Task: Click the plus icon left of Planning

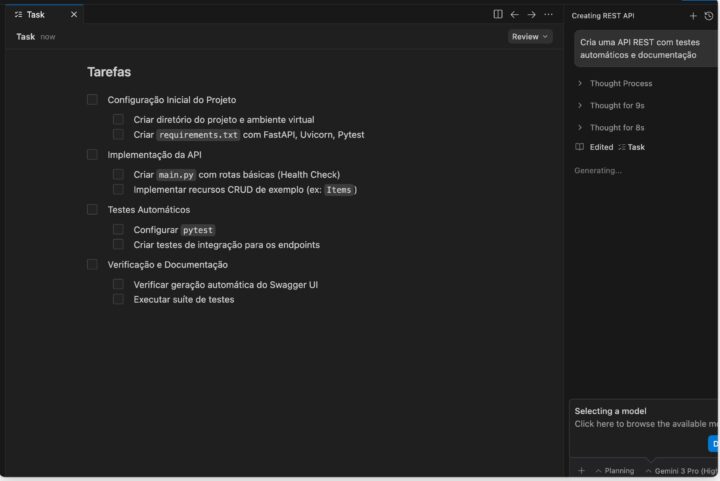Action: click(581, 470)
